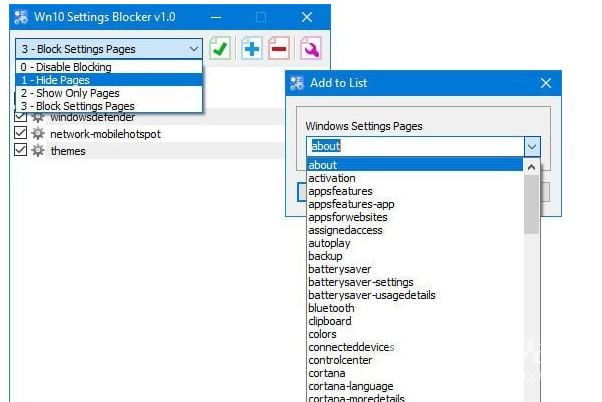Close the Wn10 Settings Blocker window
Screen dimensions: 602x402
[x=307, y=17]
